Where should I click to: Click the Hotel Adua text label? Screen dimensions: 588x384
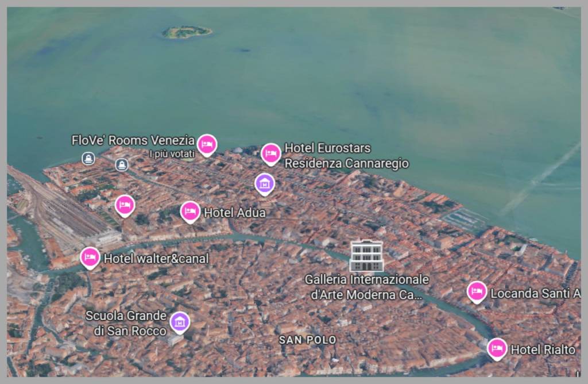tap(234, 212)
